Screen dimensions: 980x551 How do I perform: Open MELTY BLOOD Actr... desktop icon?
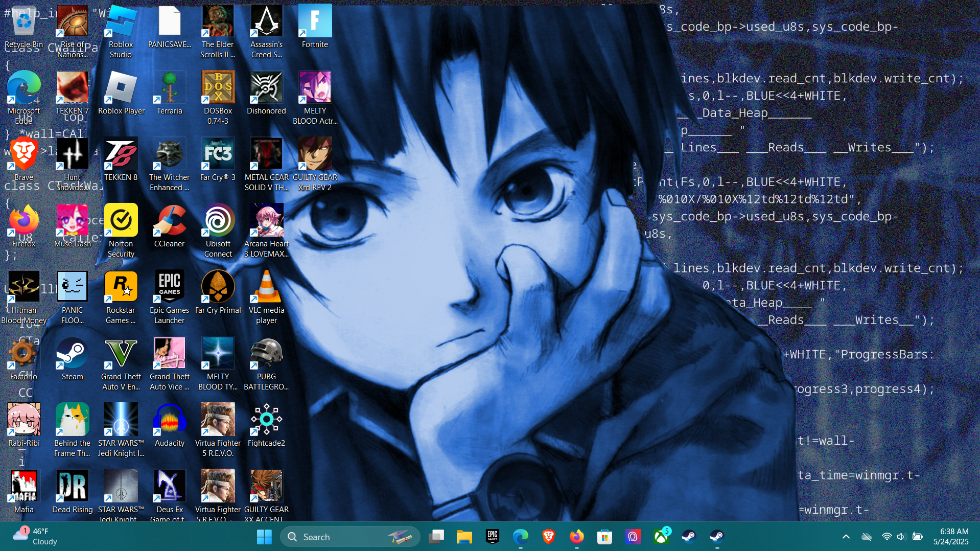click(315, 98)
